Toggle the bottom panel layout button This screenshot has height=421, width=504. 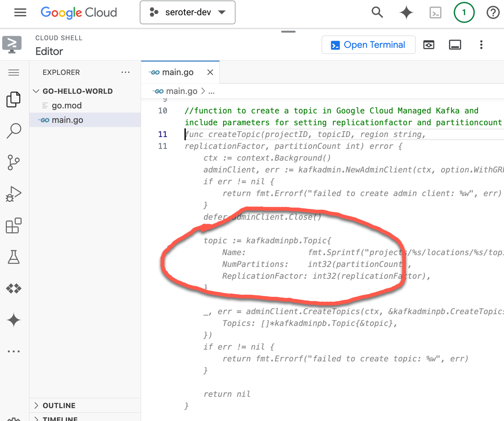click(455, 45)
